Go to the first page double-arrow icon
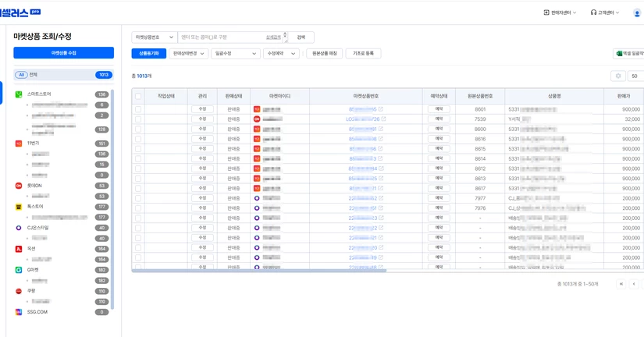Viewport: 644px width, 337px height. [x=621, y=284]
